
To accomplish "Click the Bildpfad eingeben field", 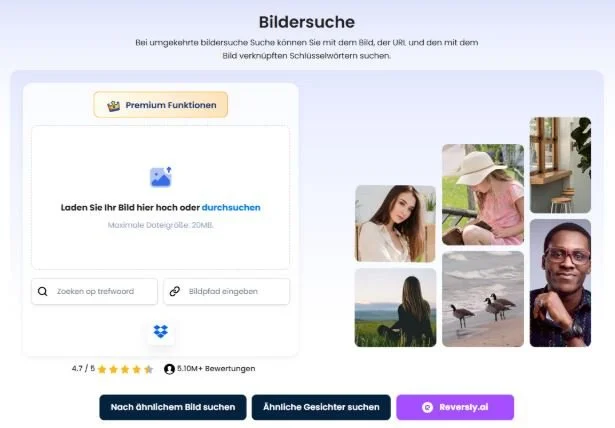I will [x=227, y=291].
